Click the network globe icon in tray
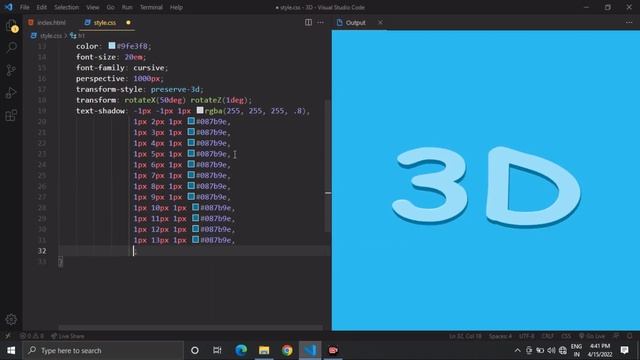 click(563, 350)
